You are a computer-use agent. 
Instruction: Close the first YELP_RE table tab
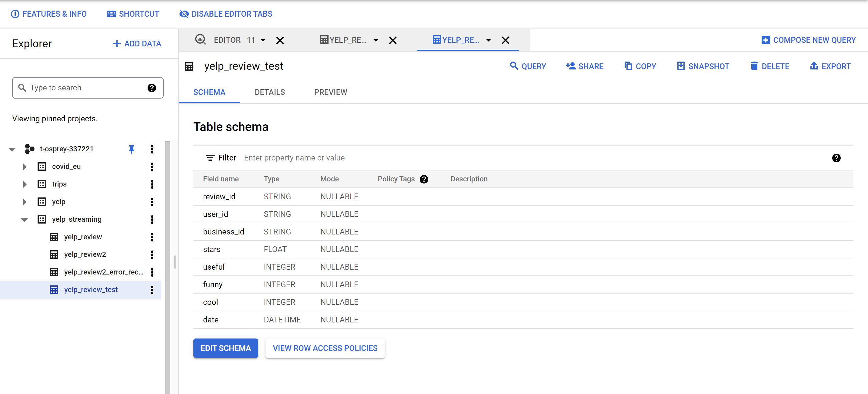click(392, 40)
